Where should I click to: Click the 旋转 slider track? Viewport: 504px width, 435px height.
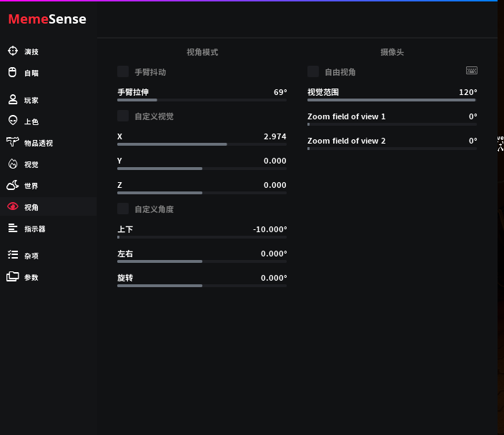click(x=202, y=286)
